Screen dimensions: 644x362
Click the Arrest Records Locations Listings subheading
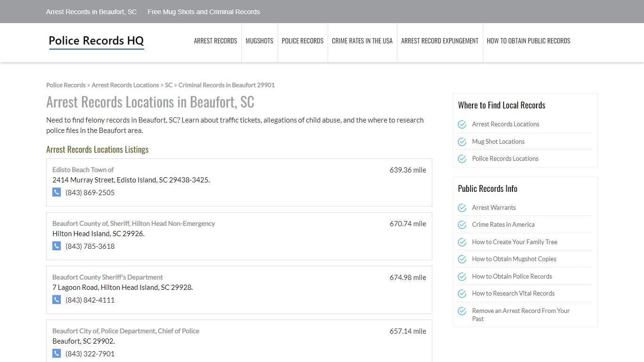97,149
